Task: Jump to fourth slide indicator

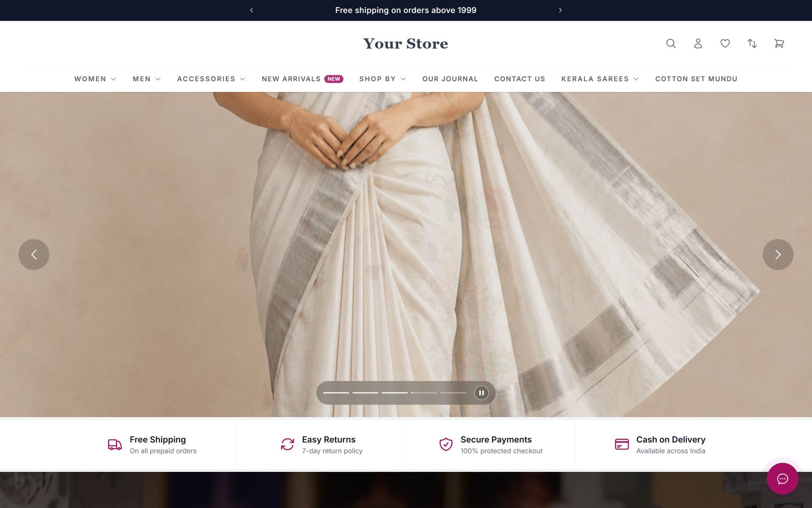Action: [424, 393]
